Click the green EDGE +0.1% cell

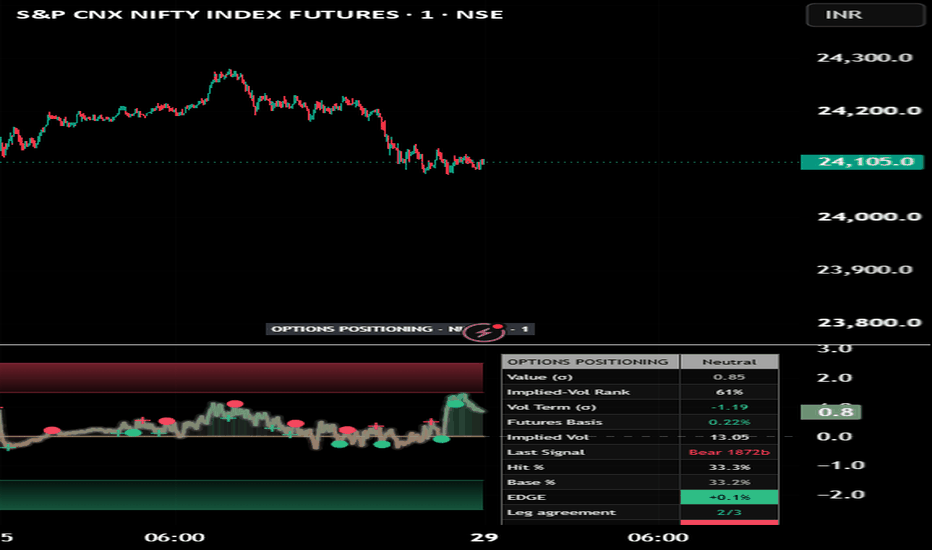729,497
